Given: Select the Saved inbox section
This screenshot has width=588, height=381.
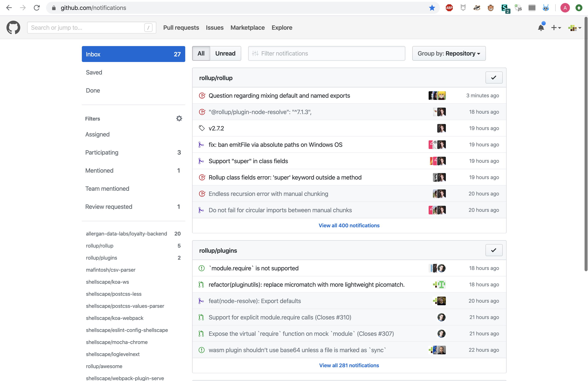Looking at the screenshot, I should click(94, 72).
